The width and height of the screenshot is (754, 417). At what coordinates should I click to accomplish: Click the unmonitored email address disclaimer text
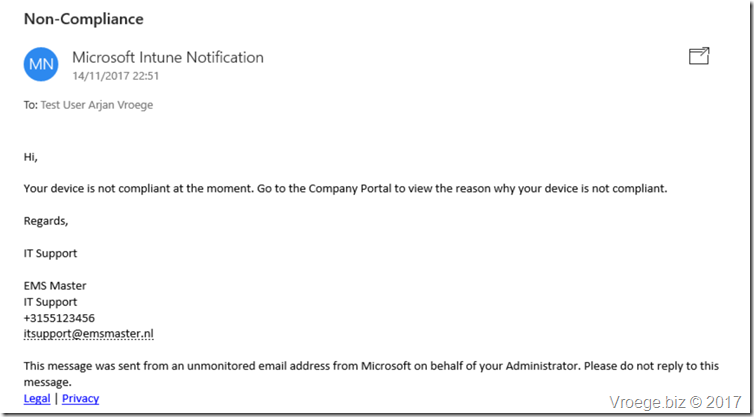click(x=371, y=374)
